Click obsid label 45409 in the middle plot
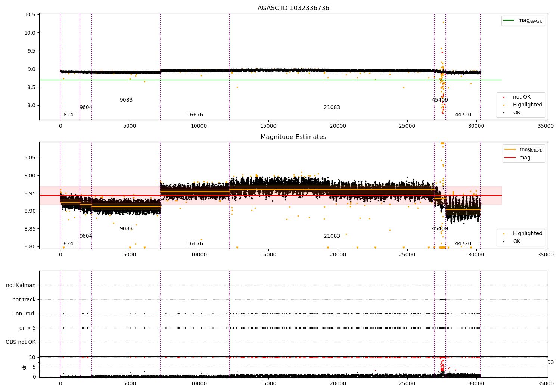 click(440, 229)
